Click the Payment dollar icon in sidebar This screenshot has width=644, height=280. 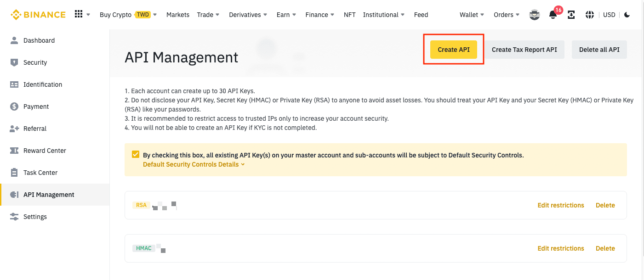coord(14,106)
